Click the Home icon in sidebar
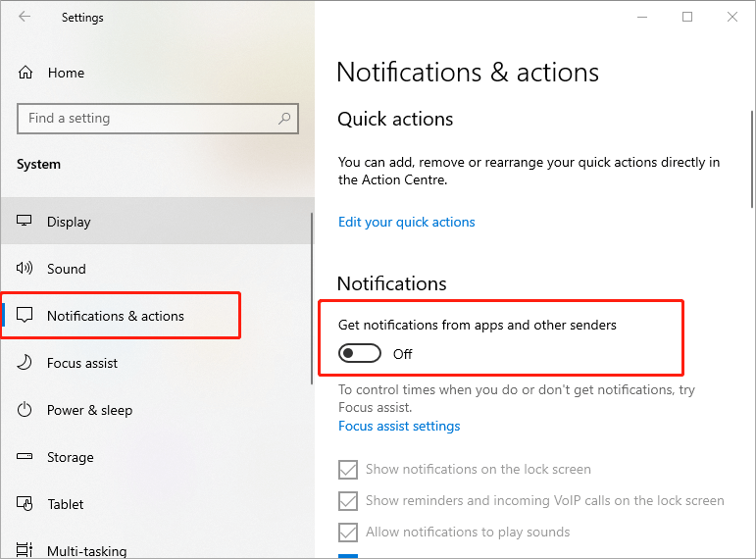Image resolution: width=756 pixels, height=559 pixels. (x=25, y=73)
